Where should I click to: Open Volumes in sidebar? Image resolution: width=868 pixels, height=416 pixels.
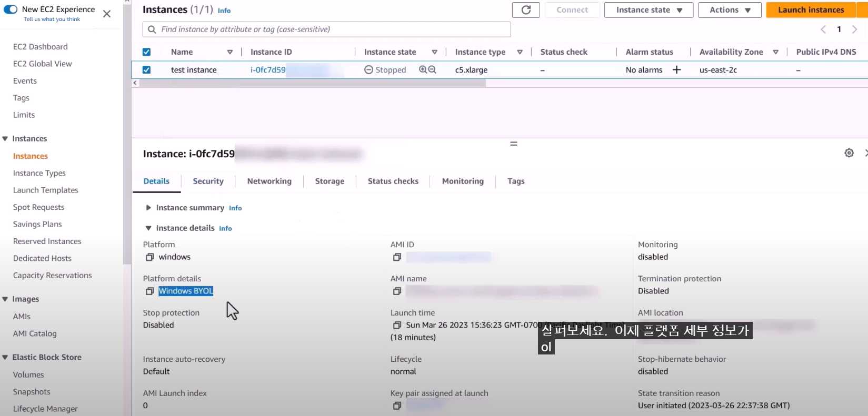(x=28, y=375)
